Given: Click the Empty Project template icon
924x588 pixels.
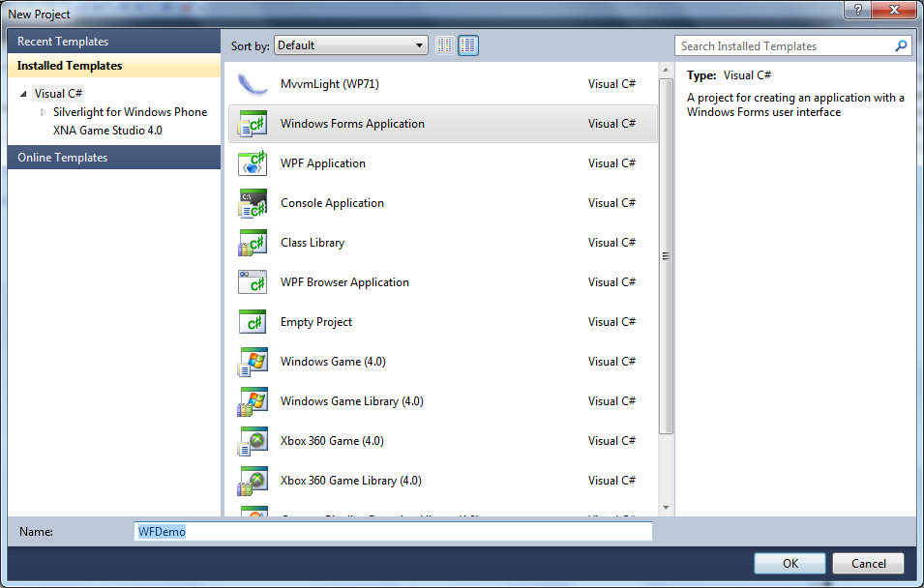Looking at the screenshot, I should (x=253, y=322).
